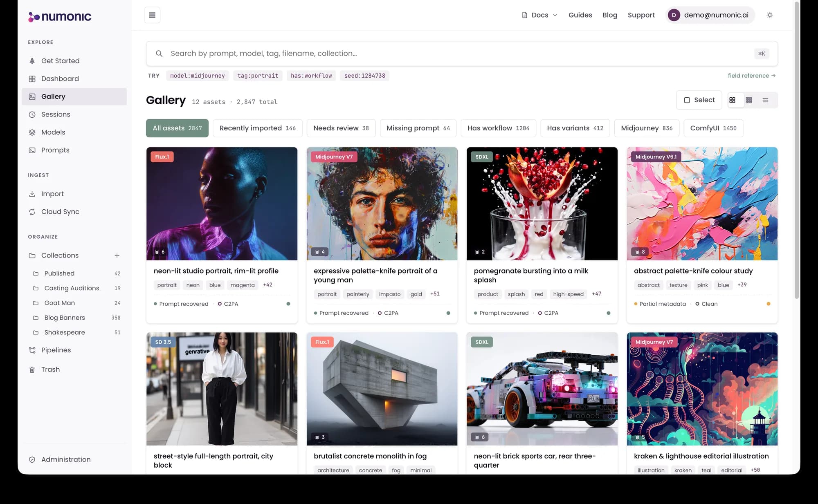Viewport: 818px width, 504px height.
Task: Click the variants badge on brutalist monolith
Action: (320, 437)
